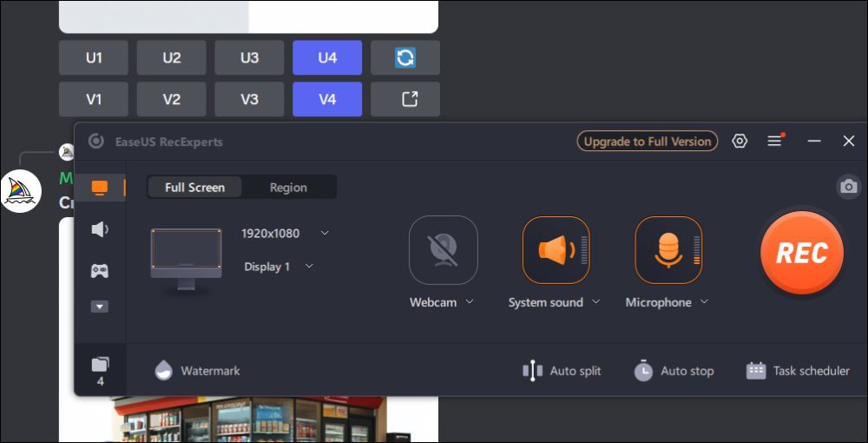Expand the more modes arrow in sidebar
Screen dimensions: 868x443
click(x=100, y=307)
